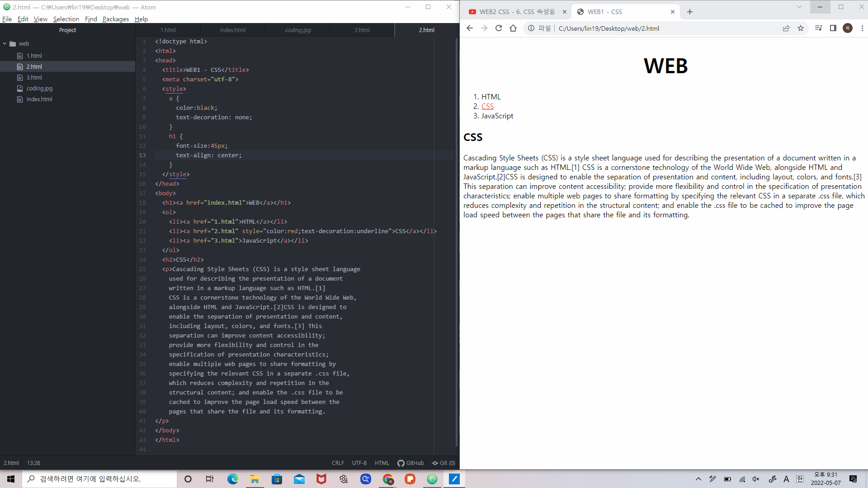This screenshot has height=488, width=868.
Task: Open Git (0) status bar item
Action: tap(443, 463)
